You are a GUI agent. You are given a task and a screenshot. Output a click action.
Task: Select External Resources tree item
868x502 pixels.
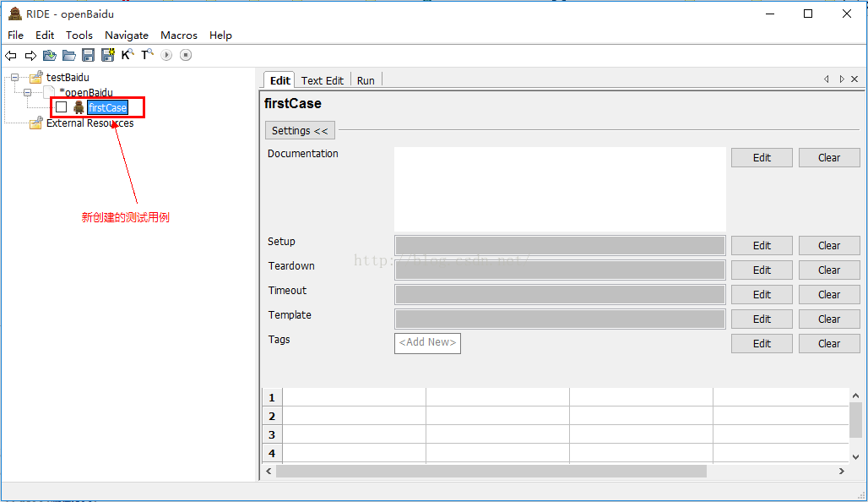90,123
